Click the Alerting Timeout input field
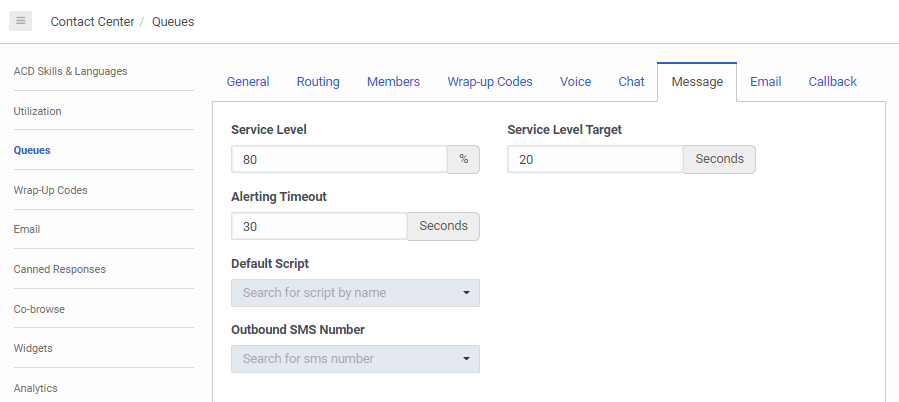 point(319,227)
